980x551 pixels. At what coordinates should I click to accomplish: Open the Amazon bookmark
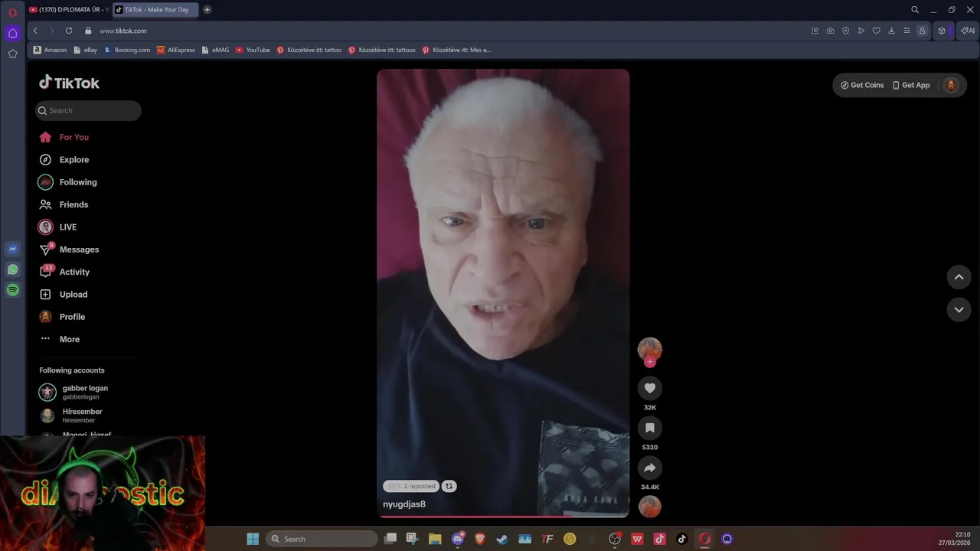[x=50, y=50]
